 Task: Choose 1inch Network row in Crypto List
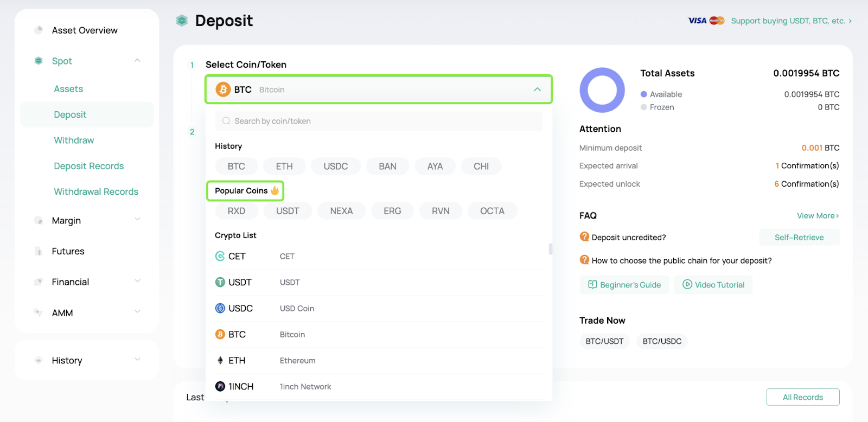380,386
